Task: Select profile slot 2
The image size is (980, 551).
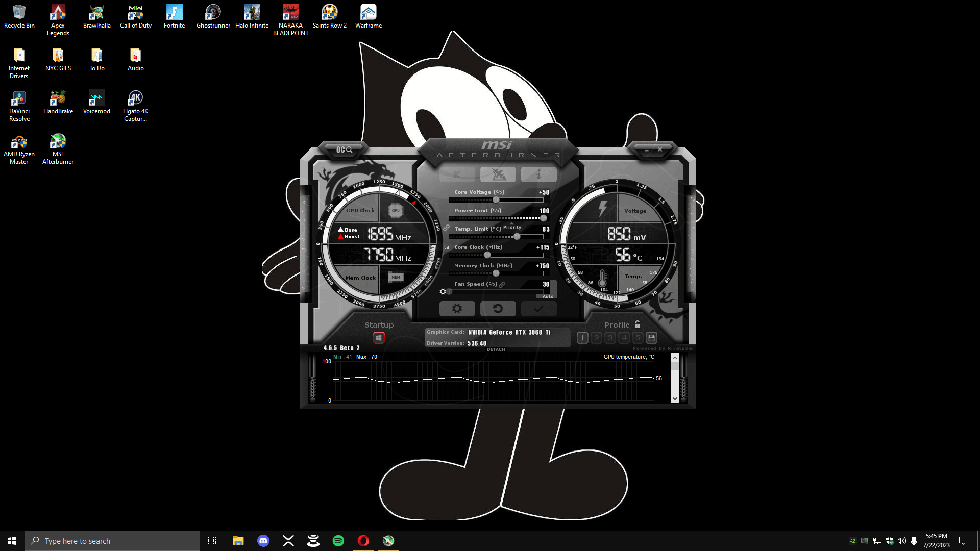Action: point(596,338)
